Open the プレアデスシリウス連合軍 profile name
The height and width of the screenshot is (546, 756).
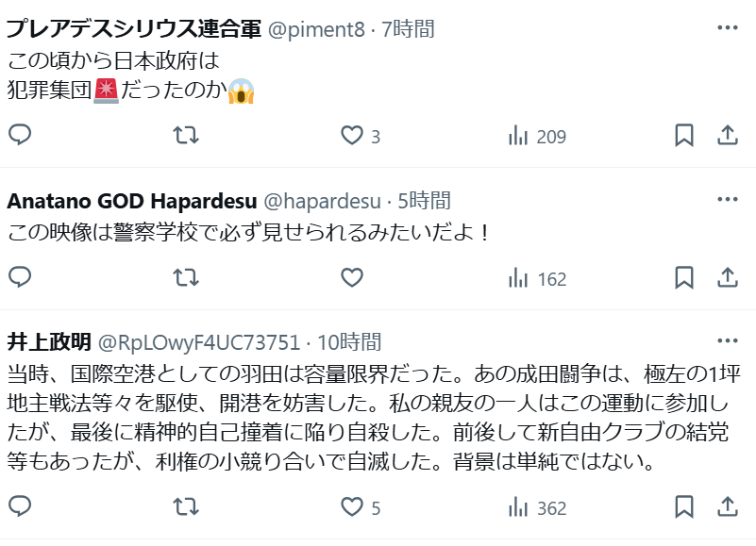tap(134, 29)
